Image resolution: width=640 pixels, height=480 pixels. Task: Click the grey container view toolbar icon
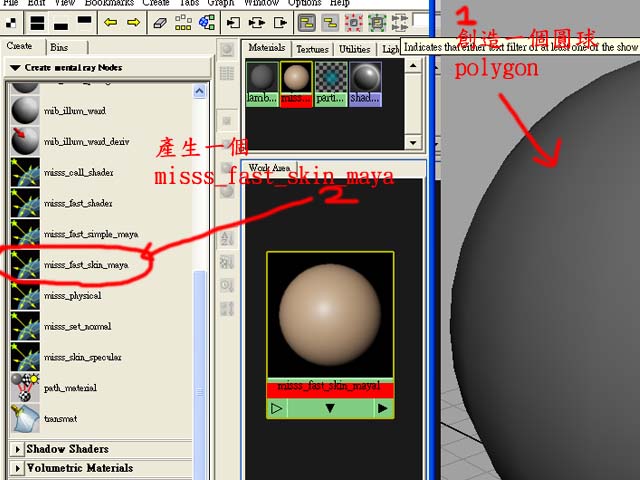(330, 23)
